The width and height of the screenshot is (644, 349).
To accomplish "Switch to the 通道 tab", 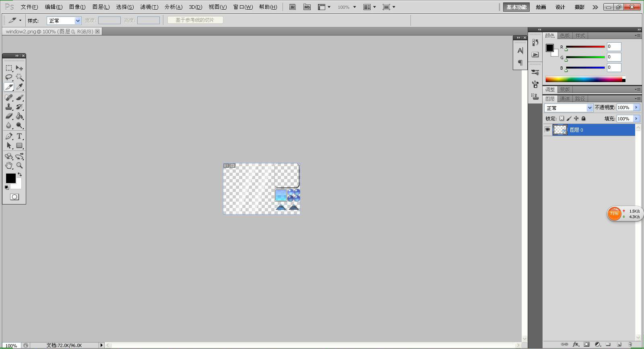I will pos(565,99).
